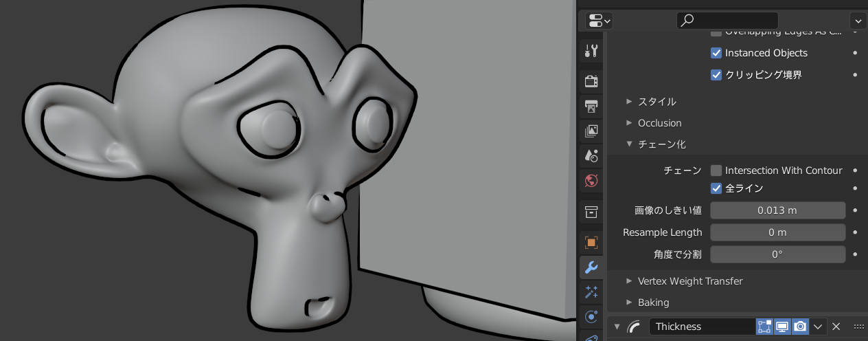Image resolution: width=868 pixels, height=341 pixels.
Task: Open the Tool properties tab
Action: click(x=591, y=50)
